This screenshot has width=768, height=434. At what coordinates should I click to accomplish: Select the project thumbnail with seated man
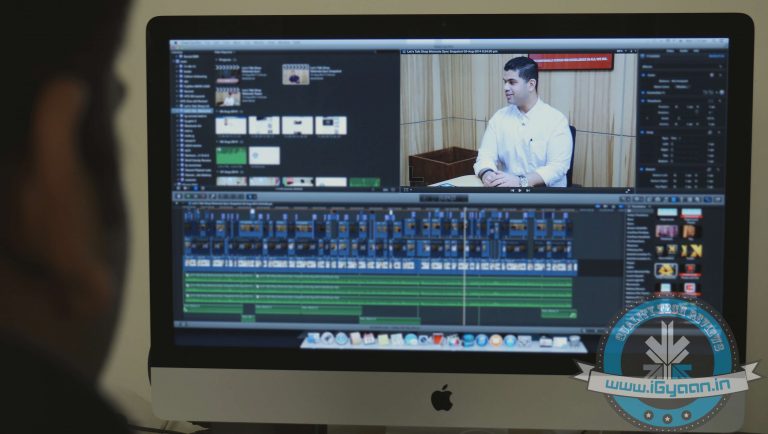[228, 97]
